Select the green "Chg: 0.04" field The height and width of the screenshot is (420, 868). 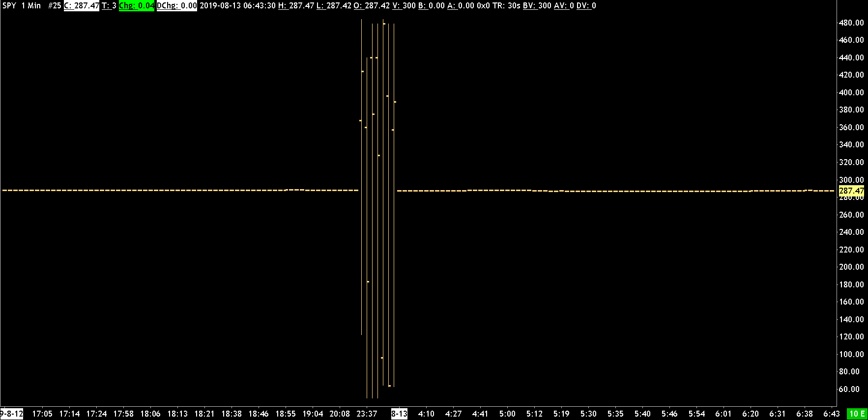(x=137, y=6)
